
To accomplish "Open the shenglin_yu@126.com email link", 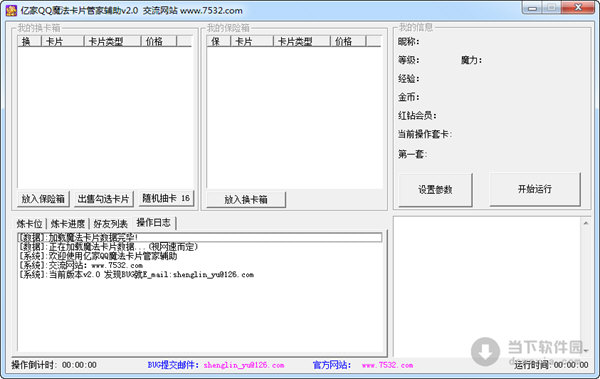I will point(244,365).
